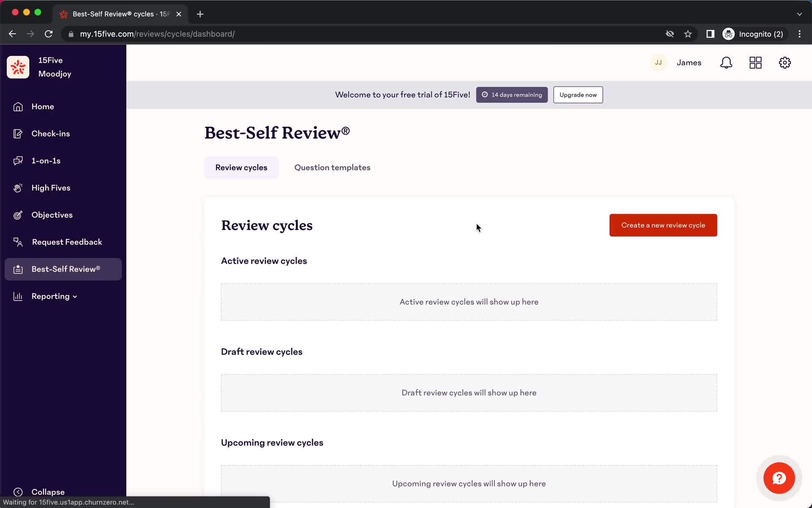Click the 14 days remaining trial badge
The width and height of the screenshot is (812, 508).
click(512, 95)
